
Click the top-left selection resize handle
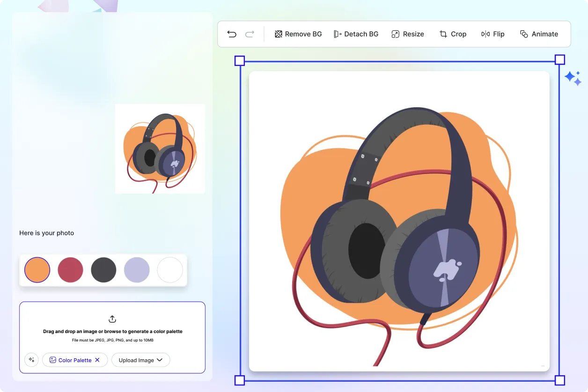[x=239, y=60]
